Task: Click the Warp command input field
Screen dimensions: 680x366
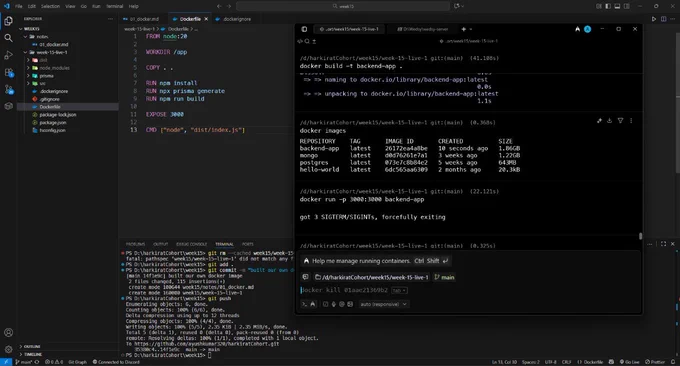Action: click(x=468, y=290)
